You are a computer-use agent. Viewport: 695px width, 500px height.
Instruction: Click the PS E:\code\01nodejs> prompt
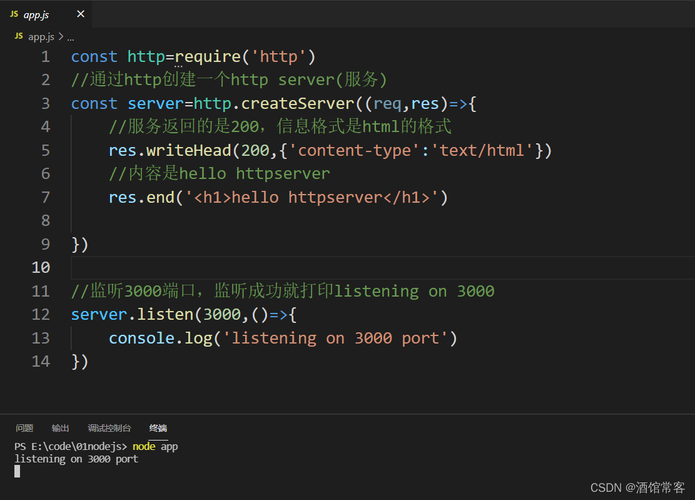coord(70,446)
